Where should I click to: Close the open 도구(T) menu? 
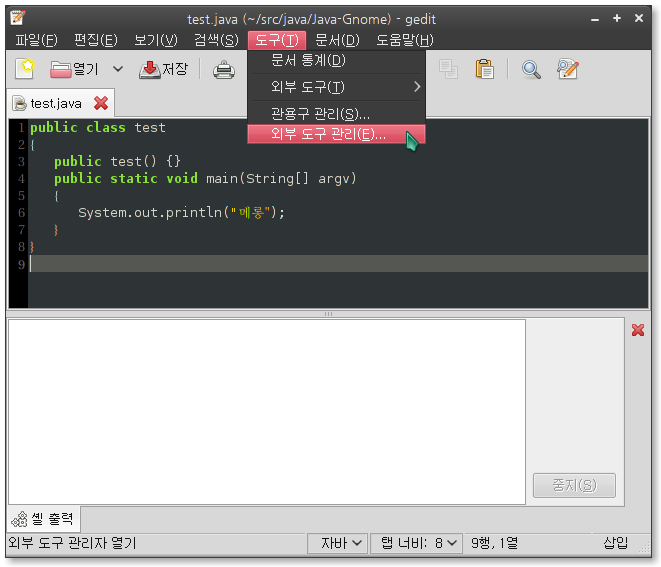(277, 40)
